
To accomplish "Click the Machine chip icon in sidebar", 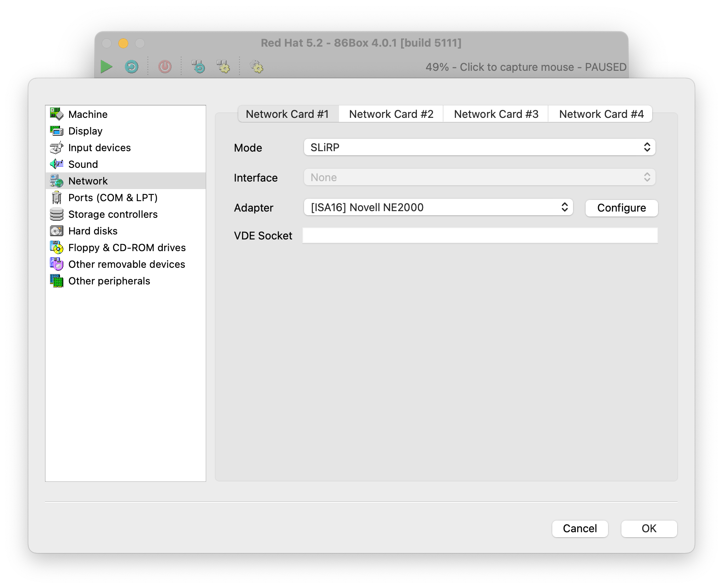I will [x=56, y=114].
